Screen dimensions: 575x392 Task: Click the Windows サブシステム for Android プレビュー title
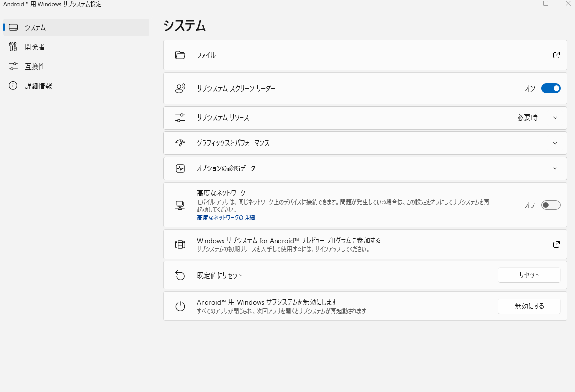[289, 241]
